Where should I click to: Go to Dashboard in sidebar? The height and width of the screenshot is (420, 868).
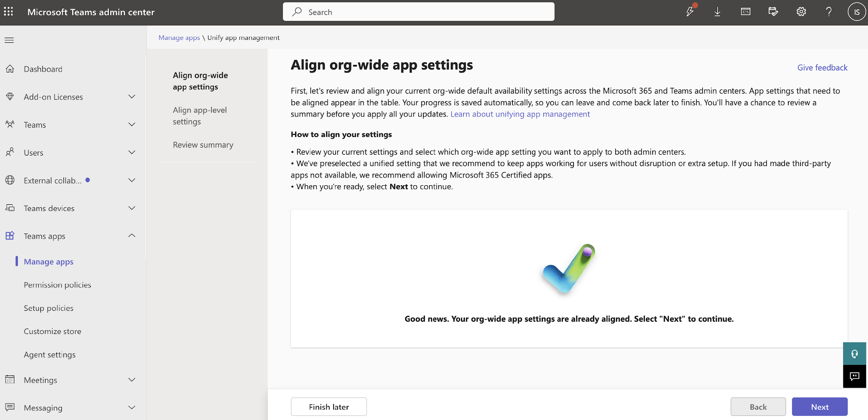[x=43, y=69]
